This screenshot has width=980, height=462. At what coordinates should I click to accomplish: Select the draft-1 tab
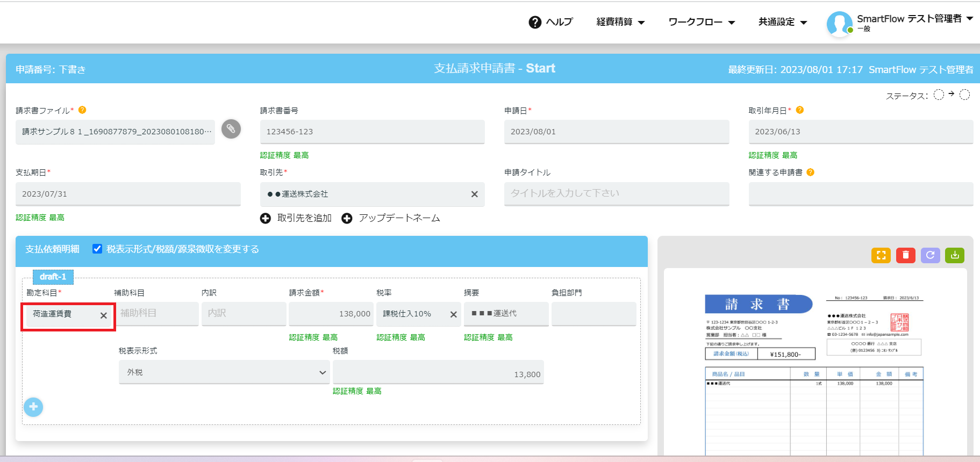pyautogui.click(x=53, y=277)
